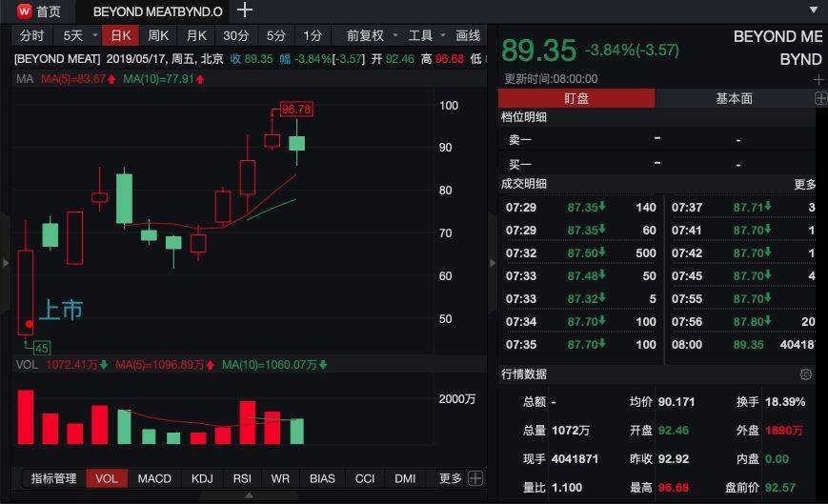The image size is (828, 504).
Task: Select the MACD indicator tab
Action: click(x=154, y=478)
